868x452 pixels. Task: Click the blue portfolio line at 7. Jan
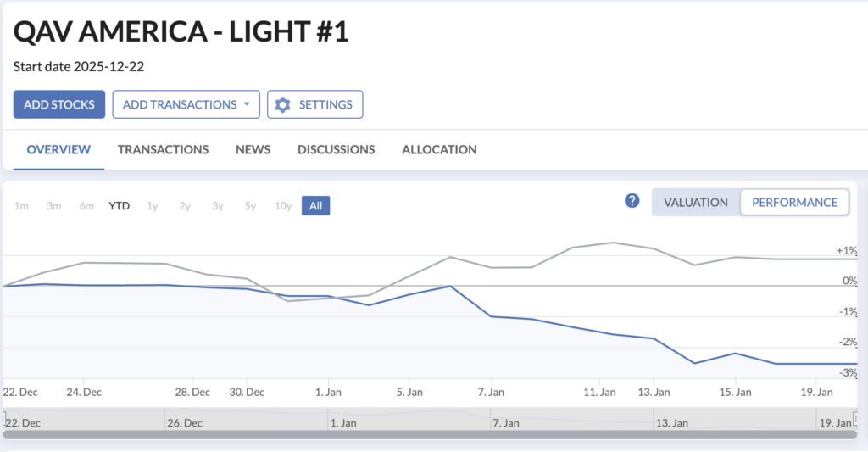491,316
